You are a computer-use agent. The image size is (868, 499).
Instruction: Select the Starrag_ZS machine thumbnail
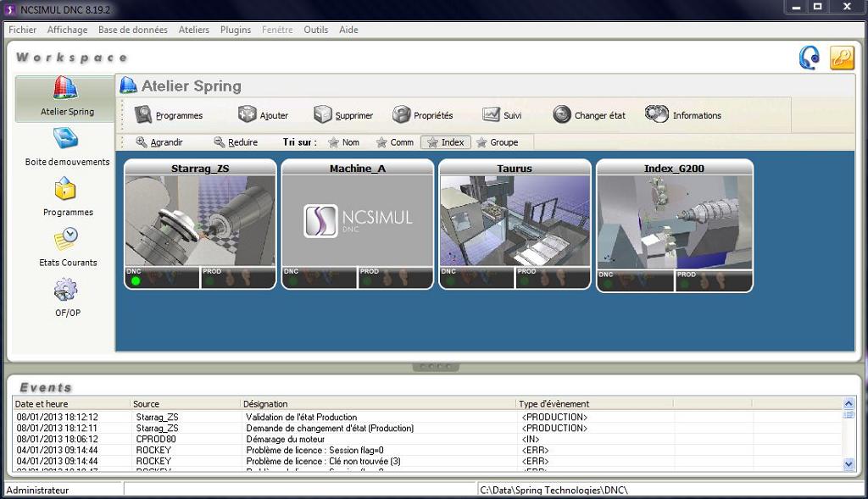pyautogui.click(x=200, y=220)
